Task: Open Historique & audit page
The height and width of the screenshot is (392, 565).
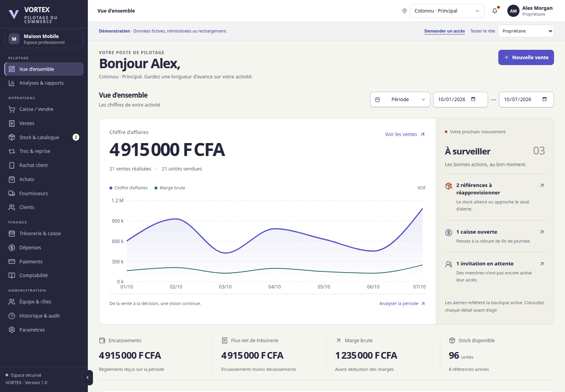Action: (x=44, y=316)
